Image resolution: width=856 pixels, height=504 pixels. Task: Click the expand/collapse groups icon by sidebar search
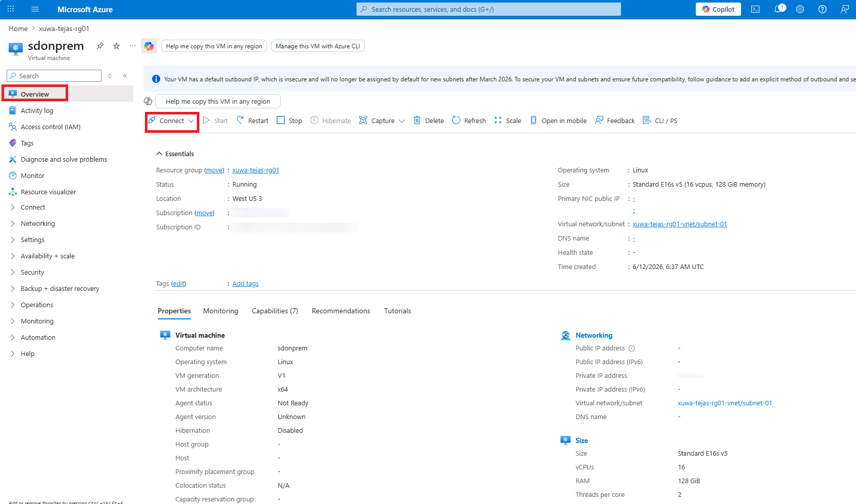coord(110,76)
